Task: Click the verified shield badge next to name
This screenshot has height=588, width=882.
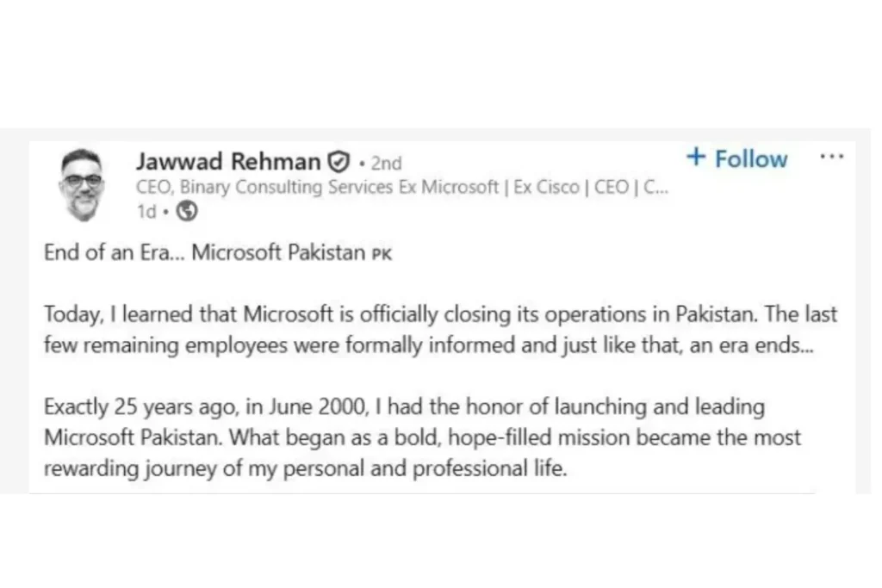Action: (x=339, y=162)
